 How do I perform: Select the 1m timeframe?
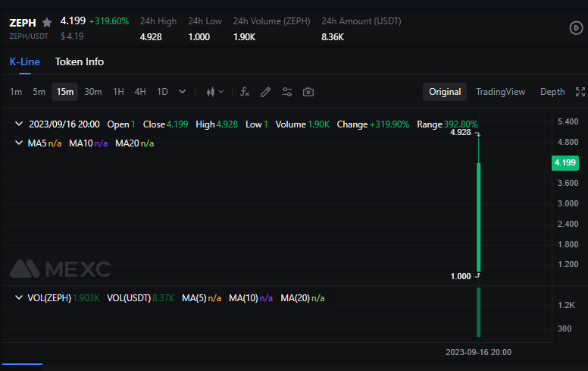click(16, 92)
